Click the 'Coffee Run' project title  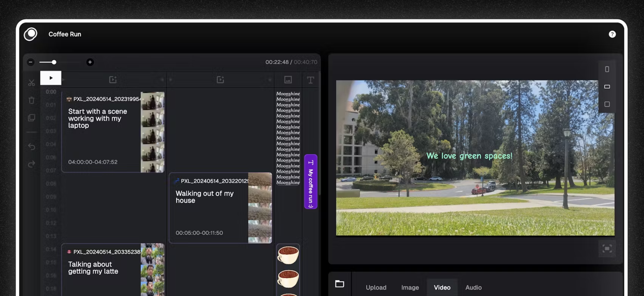pos(65,34)
